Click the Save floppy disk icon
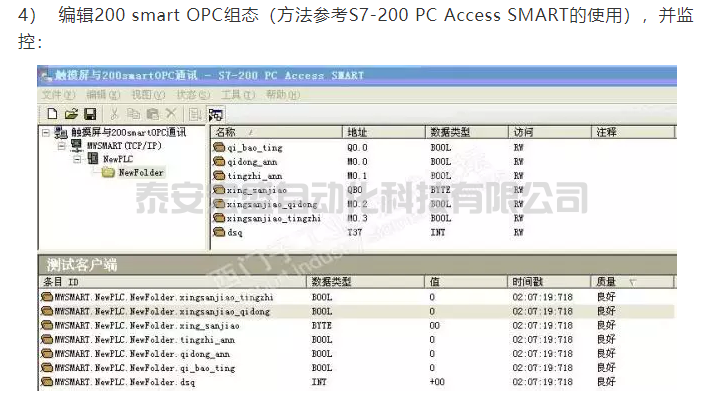Image resolution: width=720 pixels, height=397 pixels. [x=90, y=114]
